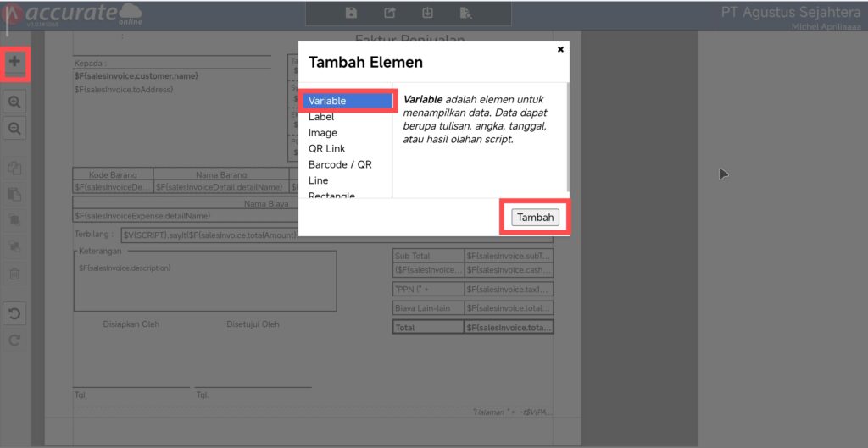868x448 pixels.
Task: Click the Nama Barang column header
Action: tap(221, 174)
